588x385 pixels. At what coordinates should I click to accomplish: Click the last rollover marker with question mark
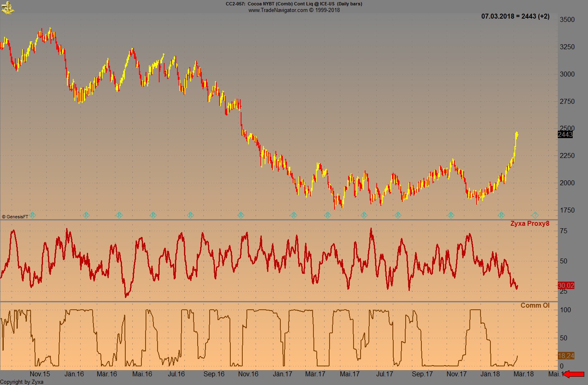[x=535, y=215]
